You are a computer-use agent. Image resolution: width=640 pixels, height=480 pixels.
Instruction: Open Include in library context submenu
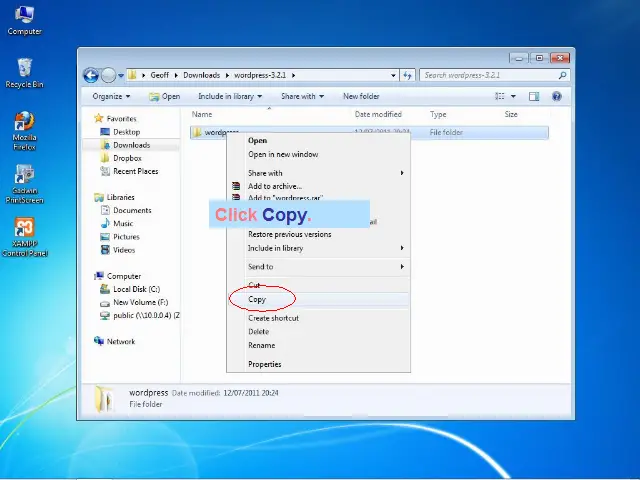pos(318,248)
